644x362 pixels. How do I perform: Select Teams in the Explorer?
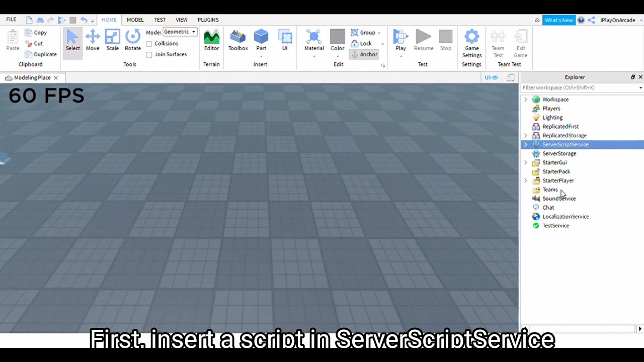click(x=550, y=190)
